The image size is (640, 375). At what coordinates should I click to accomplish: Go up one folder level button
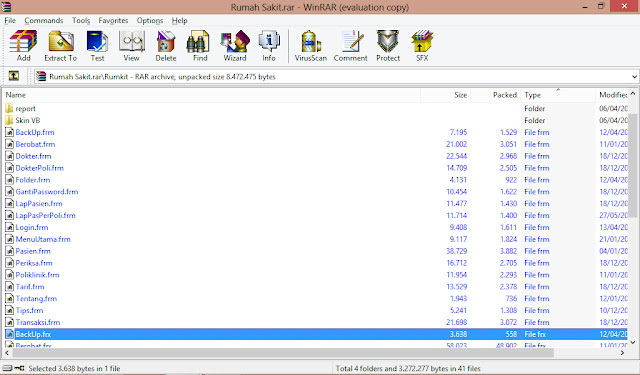point(13,76)
